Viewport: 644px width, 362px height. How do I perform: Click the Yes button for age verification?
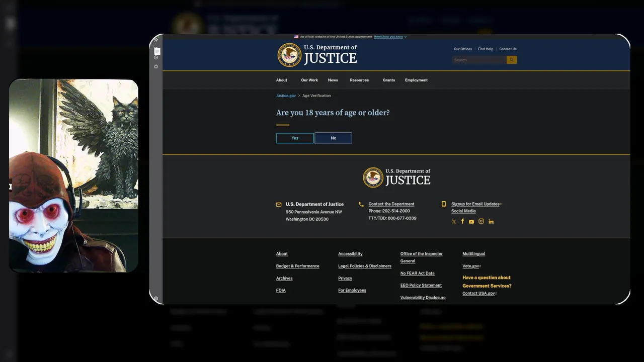pyautogui.click(x=295, y=138)
